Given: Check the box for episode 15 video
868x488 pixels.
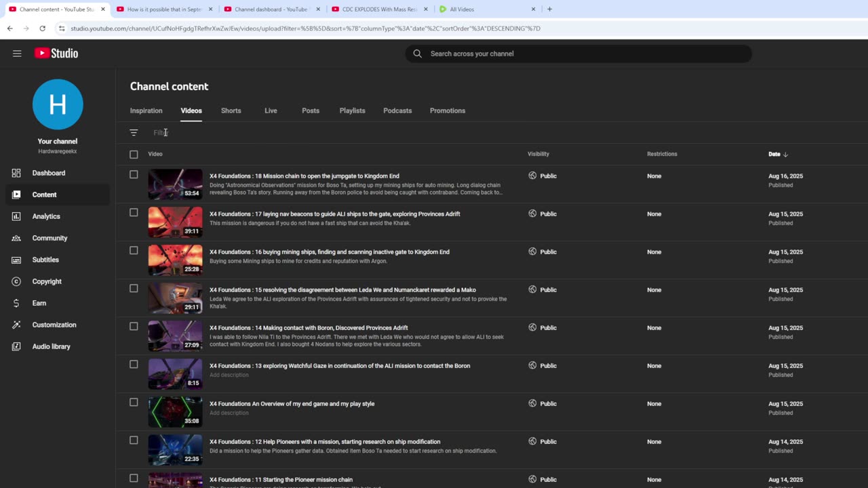Looking at the screenshot, I should tap(134, 288).
